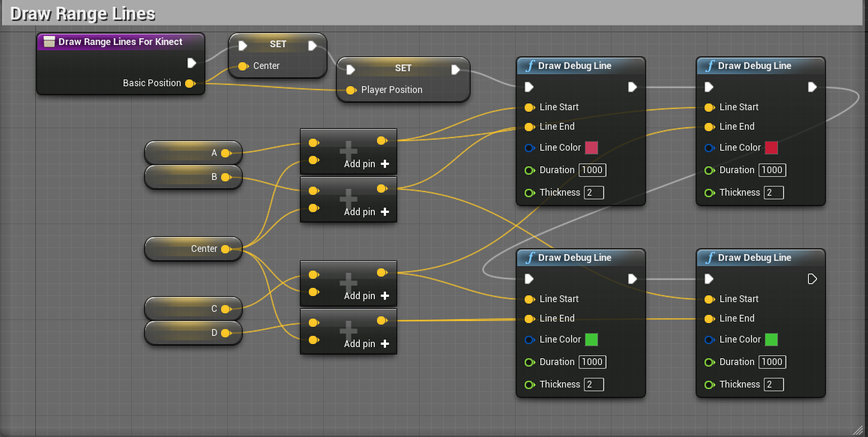Click exec input pin of lower-left Draw Debug Line
Screen dimensions: 868x437
coord(529,279)
